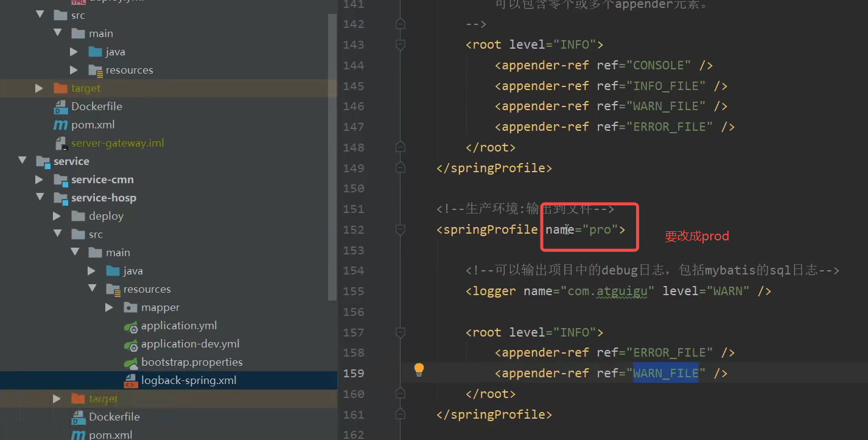Viewport: 868px width, 440px height.
Task: Expand the mapper folder arrow
Action: (x=109, y=307)
